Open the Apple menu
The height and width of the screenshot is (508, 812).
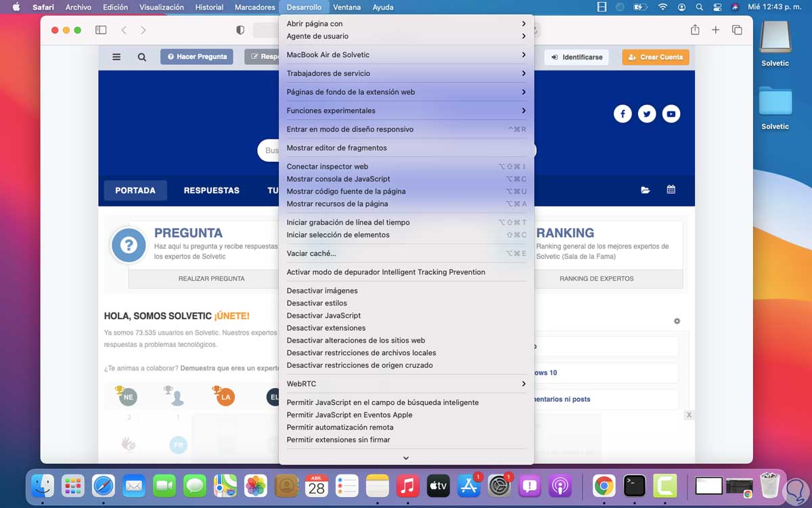16,7
